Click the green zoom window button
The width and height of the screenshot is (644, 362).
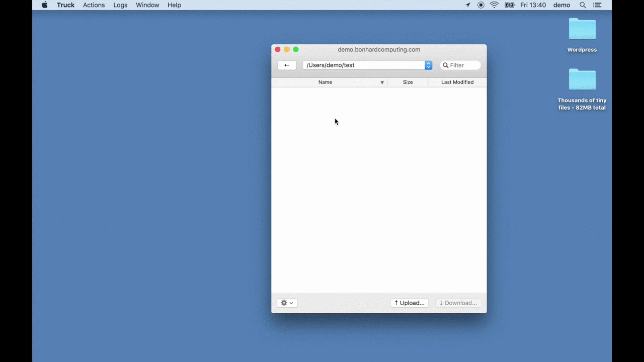[296, 49]
